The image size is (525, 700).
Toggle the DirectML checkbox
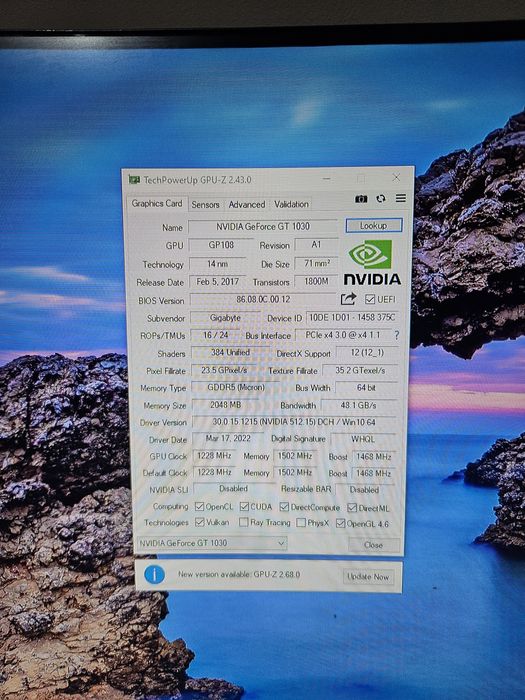click(x=352, y=508)
